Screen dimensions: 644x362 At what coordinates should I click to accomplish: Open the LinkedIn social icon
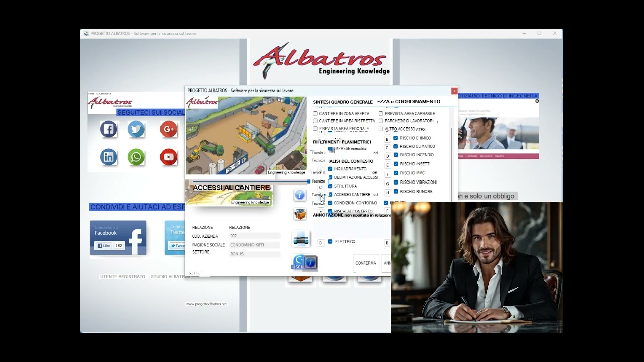108,157
